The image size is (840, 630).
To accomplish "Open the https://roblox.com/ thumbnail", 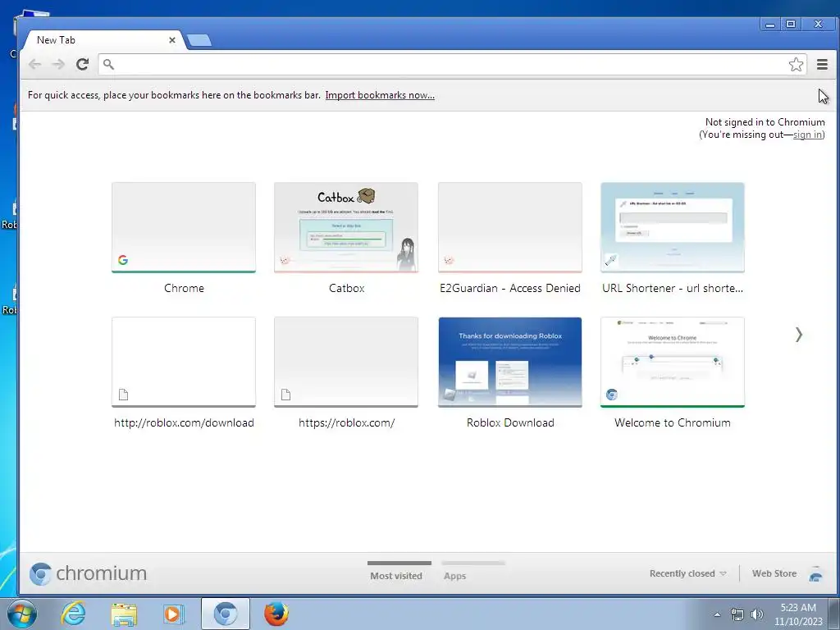I will [x=346, y=362].
